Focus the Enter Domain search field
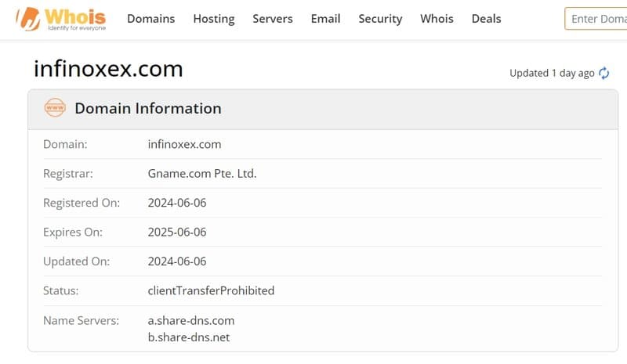Viewport: 627px width, 364px height. (x=596, y=19)
